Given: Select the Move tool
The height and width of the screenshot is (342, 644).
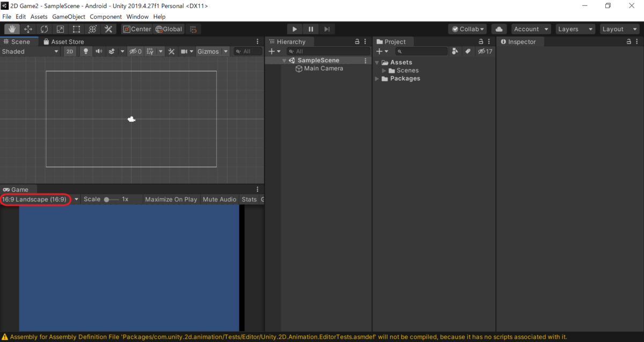Looking at the screenshot, I should pos(28,29).
